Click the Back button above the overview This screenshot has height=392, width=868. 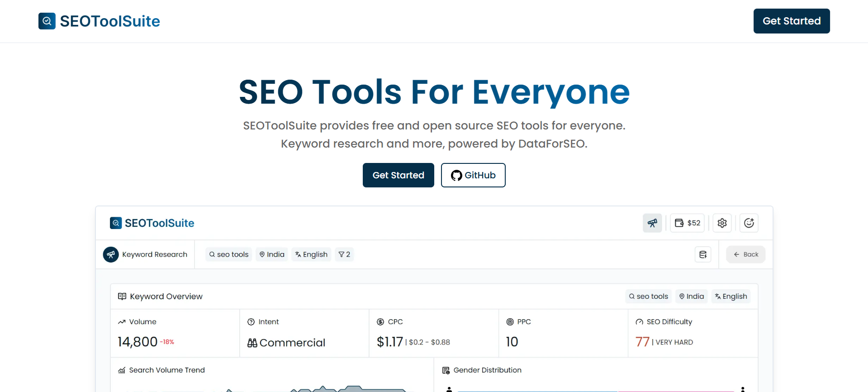tap(745, 254)
